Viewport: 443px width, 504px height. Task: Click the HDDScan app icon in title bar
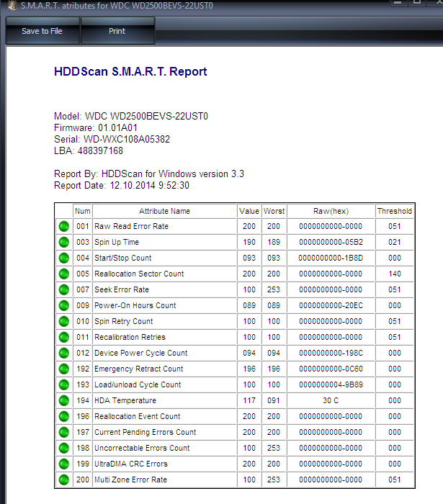[x=12, y=5]
